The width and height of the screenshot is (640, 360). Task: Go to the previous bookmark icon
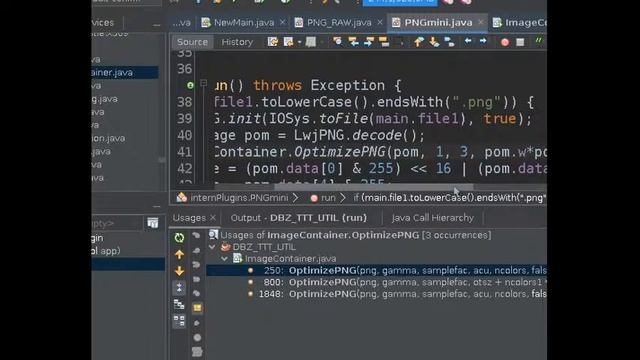click(x=418, y=42)
